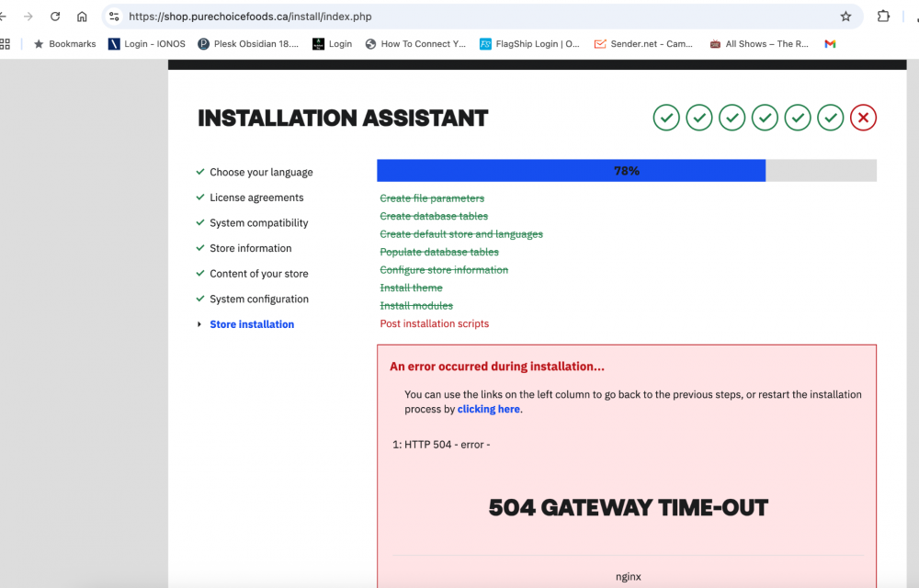Image resolution: width=919 pixels, height=588 pixels.
Task: Click the fourth green step checkmark circle
Action: coord(765,118)
